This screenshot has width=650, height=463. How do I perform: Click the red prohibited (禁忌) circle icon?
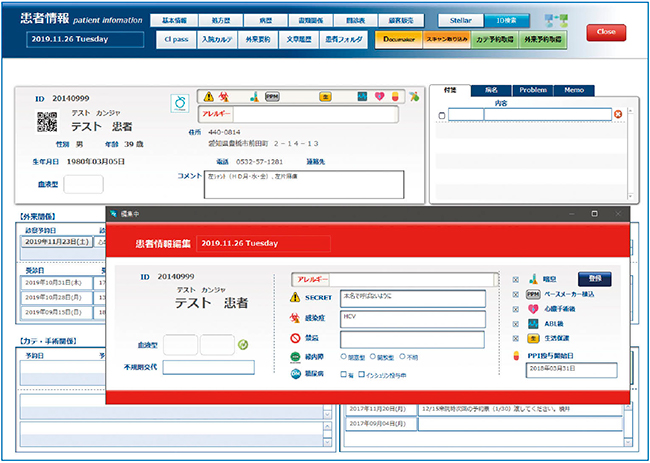(x=295, y=337)
